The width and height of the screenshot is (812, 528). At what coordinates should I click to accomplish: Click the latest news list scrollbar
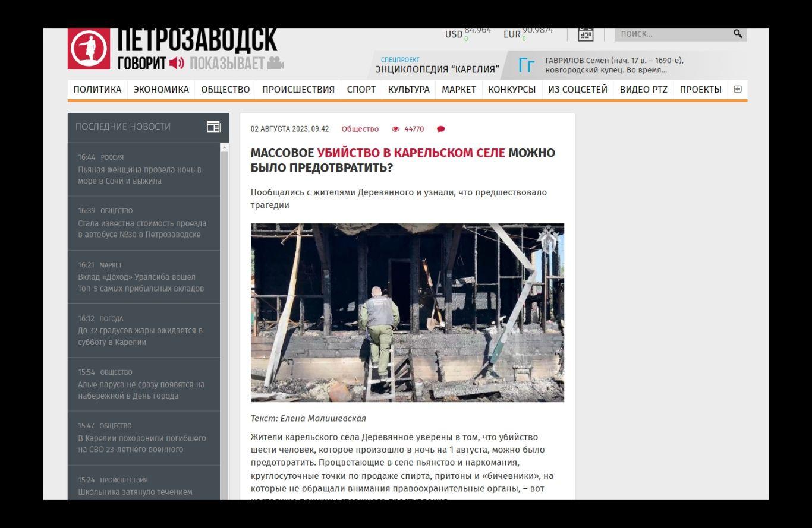(225, 325)
